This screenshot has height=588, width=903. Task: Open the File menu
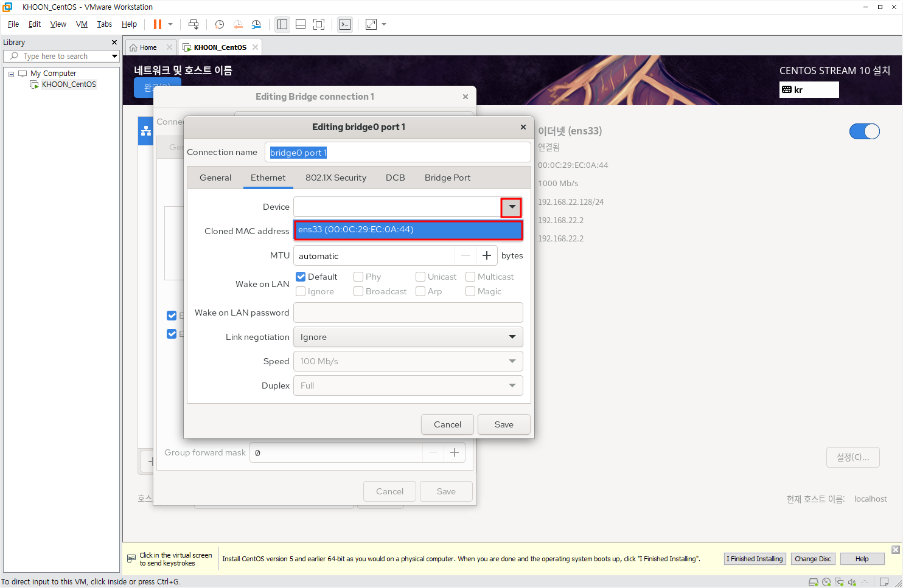pyautogui.click(x=13, y=24)
